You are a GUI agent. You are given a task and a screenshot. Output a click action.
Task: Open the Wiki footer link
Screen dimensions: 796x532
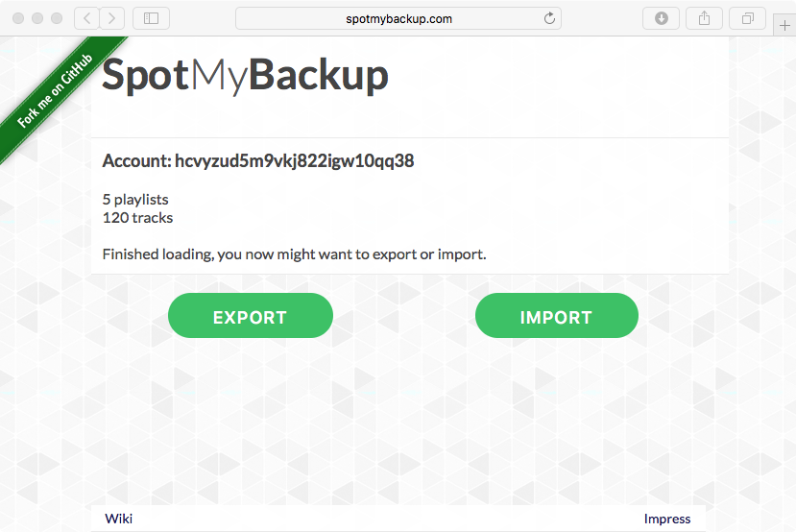pyautogui.click(x=119, y=519)
